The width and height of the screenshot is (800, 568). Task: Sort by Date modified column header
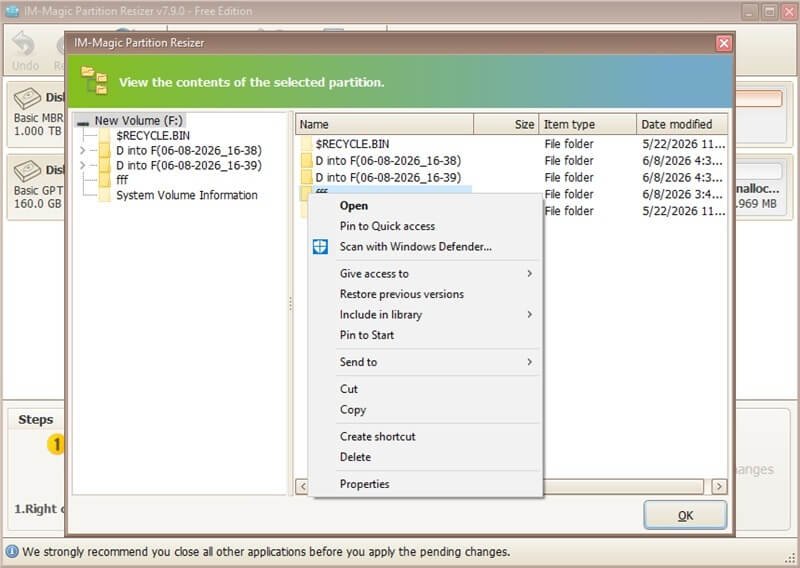682,125
